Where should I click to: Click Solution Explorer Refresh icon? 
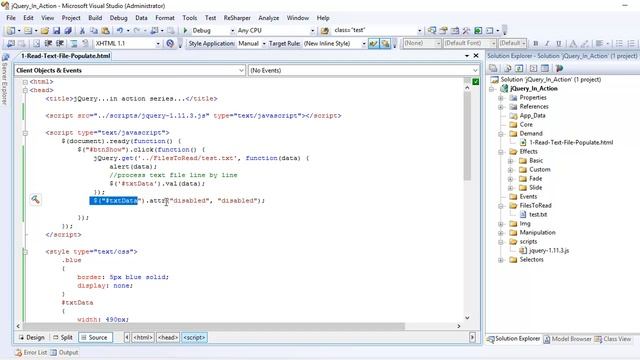519,69
